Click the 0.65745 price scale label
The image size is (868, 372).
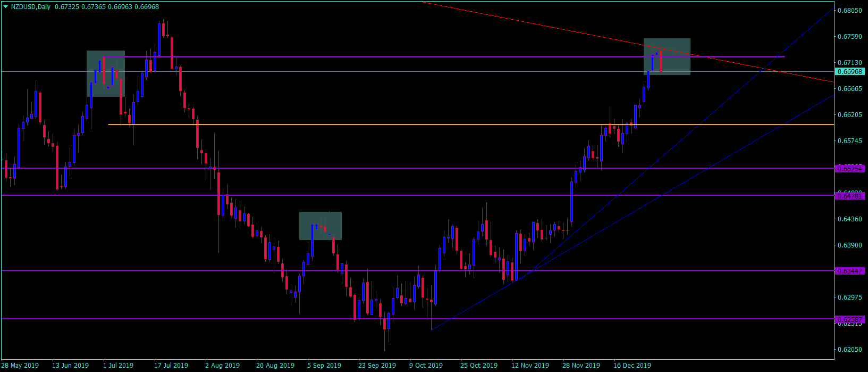(849, 141)
